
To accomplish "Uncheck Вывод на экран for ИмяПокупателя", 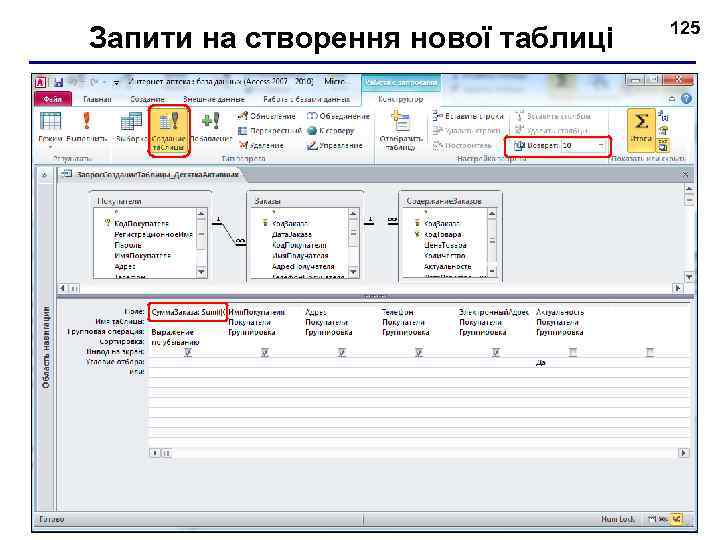I will pos(265,352).
